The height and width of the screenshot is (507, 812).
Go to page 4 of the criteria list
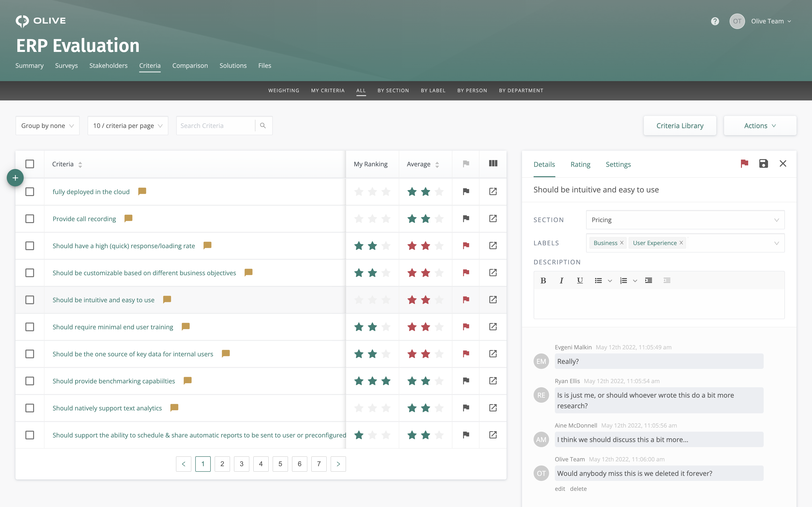pos(261,464)
